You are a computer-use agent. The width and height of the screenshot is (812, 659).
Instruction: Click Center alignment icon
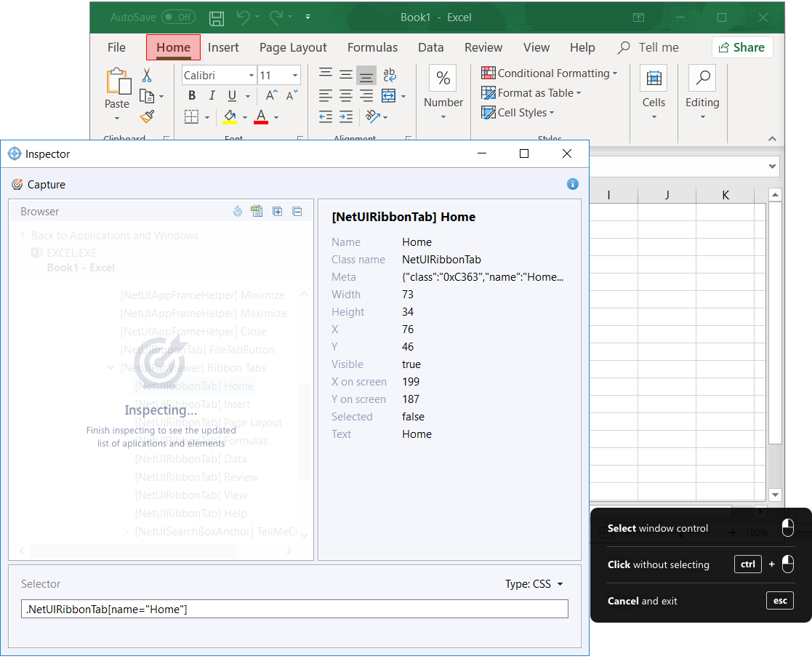(346, 96)
